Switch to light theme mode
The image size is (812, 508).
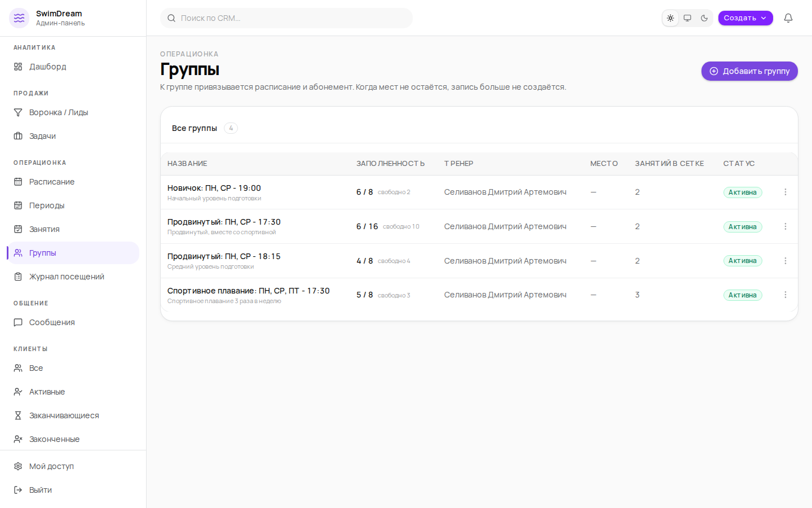(x=670, y=18)
